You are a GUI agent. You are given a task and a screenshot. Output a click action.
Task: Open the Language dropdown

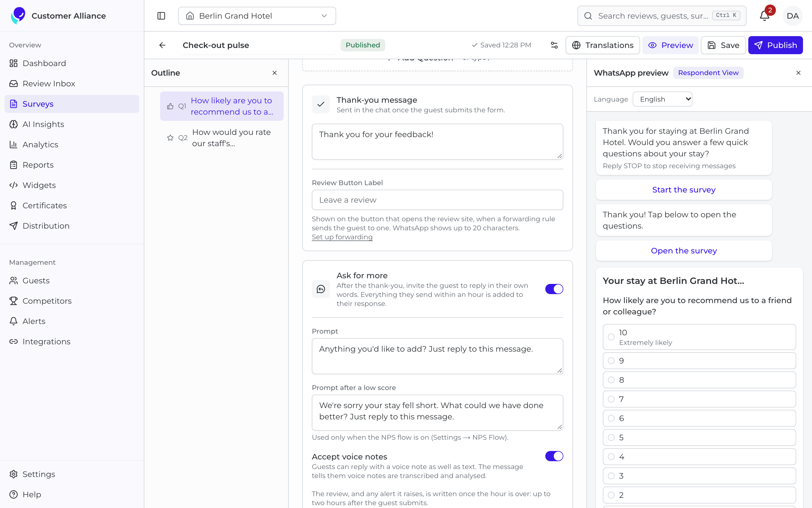[662, 99]
